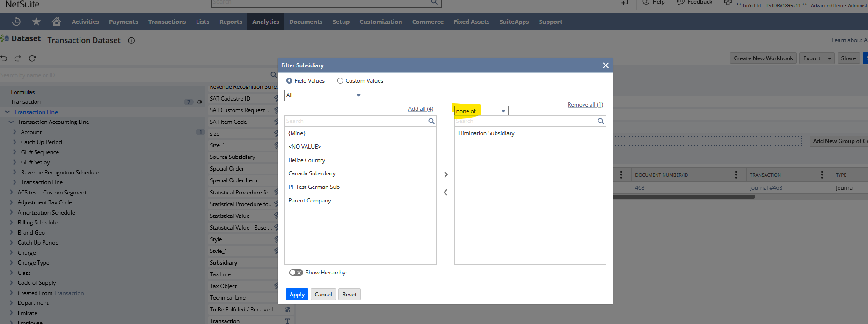Viewport: 868px width, 324px height.
Task: Open the Reports menu
Action: (x=231, y=22)
